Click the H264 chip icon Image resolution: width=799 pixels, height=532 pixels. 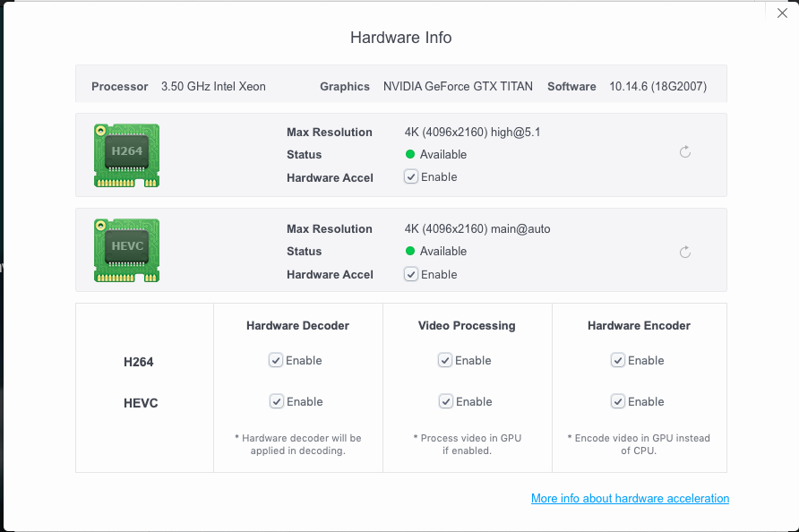point(126,155)
